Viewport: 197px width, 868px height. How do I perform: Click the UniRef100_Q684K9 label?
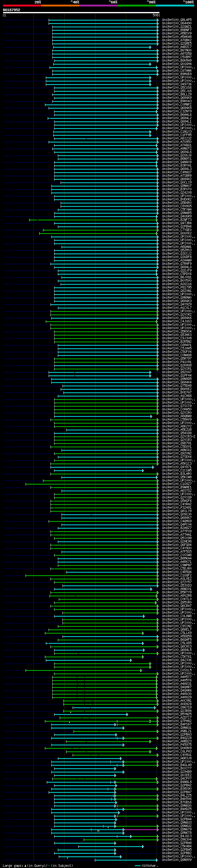click(x=177, y=98)
